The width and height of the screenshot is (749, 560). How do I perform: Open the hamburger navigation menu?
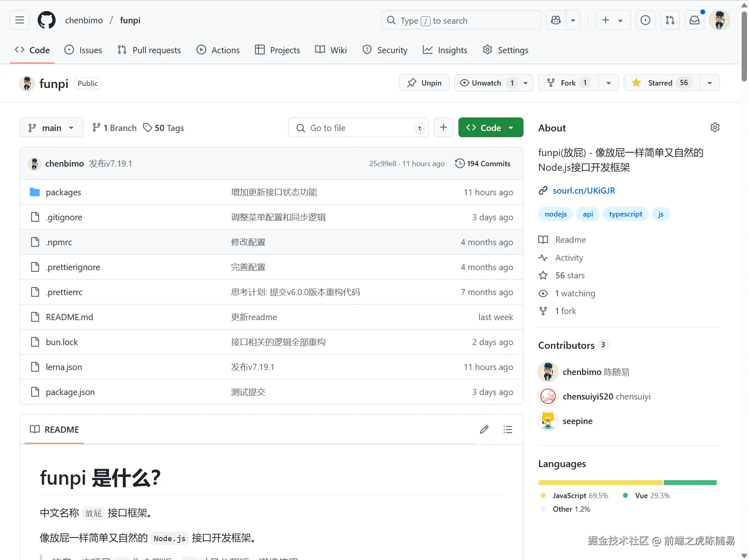[20, 20]
